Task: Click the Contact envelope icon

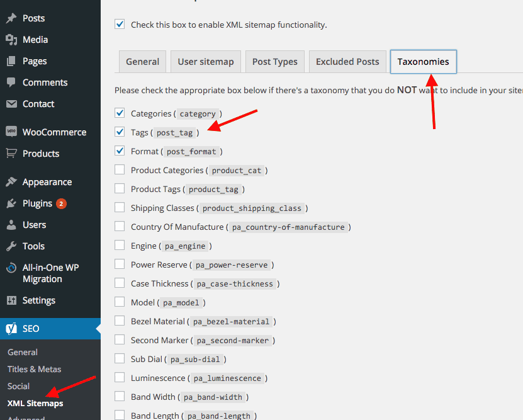Action: tap(11, 104)
